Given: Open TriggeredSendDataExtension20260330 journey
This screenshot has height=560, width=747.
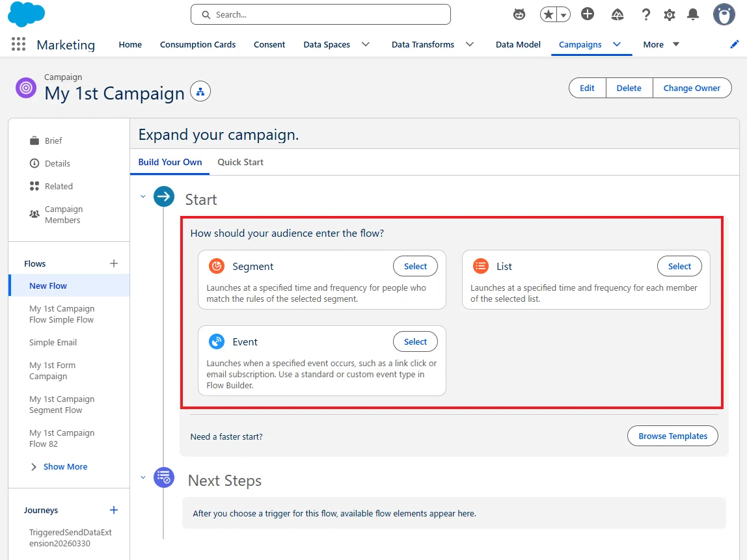Looking at the screenshot, I should click(x=70, y=538).
